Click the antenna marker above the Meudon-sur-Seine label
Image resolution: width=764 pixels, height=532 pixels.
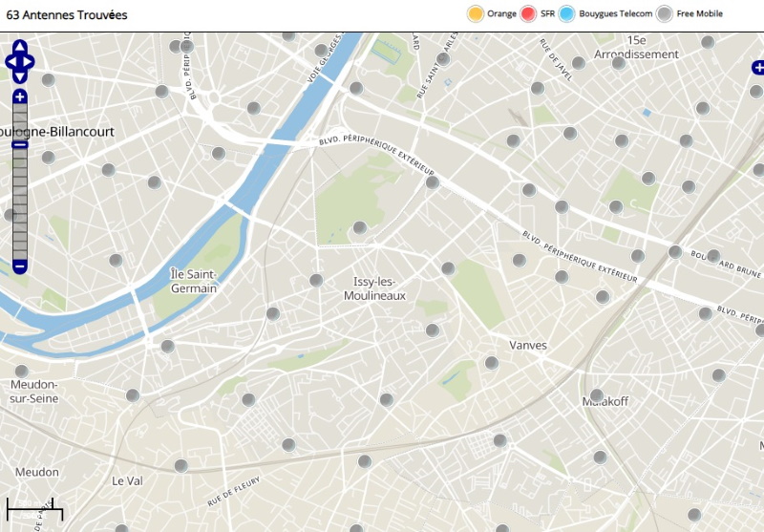21,371
